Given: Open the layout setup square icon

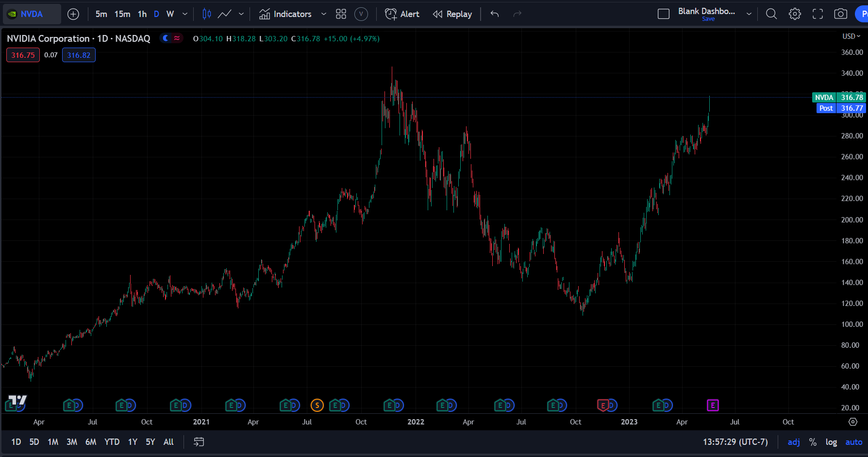Looking at the screenshot, I should click(x=664, y=14).
